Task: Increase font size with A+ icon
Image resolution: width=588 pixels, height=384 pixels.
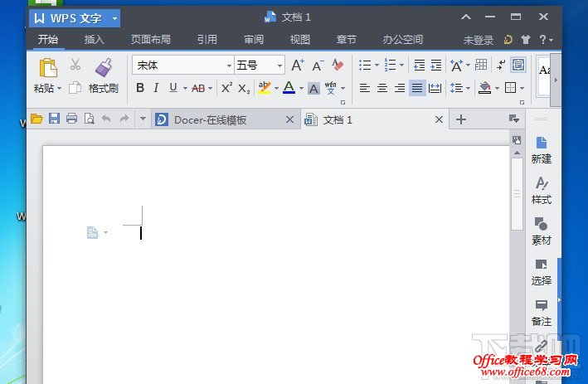Action: 298,66
